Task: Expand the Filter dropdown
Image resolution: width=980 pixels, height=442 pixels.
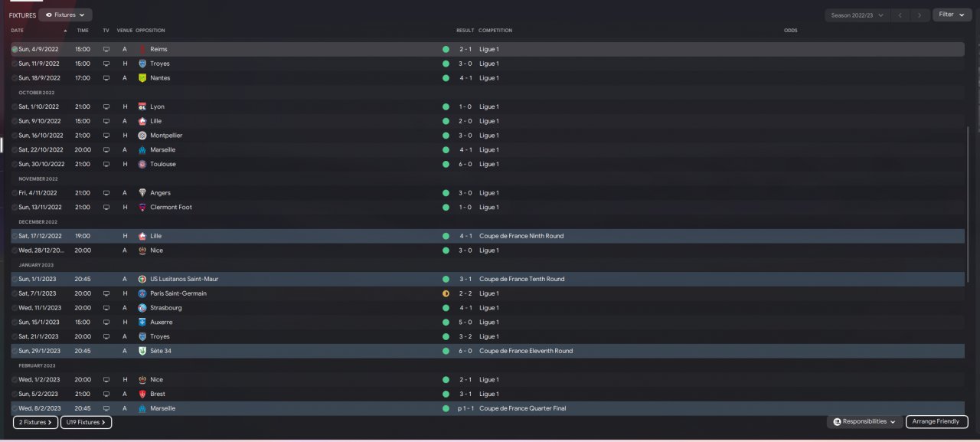Action: 952,15
